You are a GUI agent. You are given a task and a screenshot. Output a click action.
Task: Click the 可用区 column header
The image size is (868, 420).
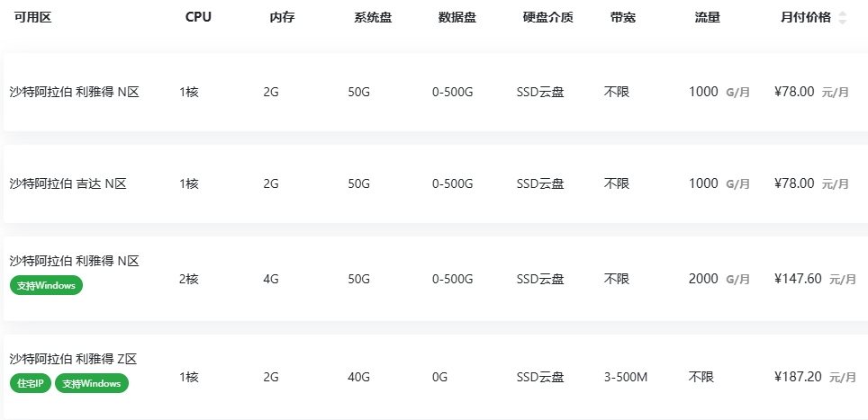(32, 17)
